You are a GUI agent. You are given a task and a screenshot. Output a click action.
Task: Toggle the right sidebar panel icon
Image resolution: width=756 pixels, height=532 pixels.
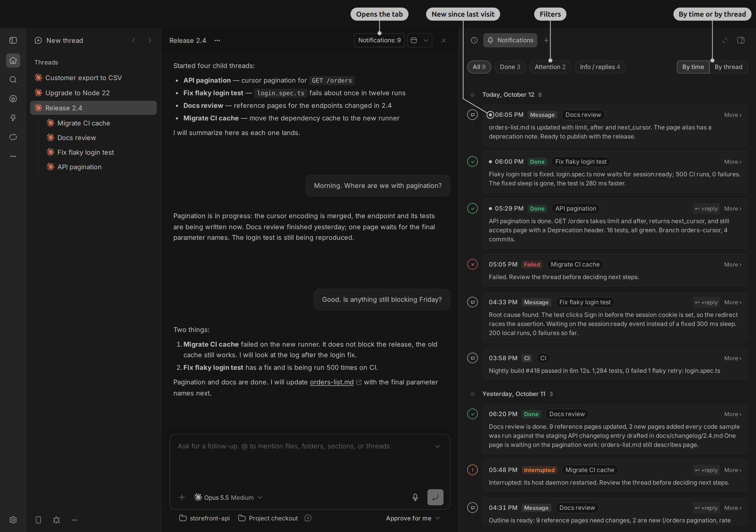(741, 40)
